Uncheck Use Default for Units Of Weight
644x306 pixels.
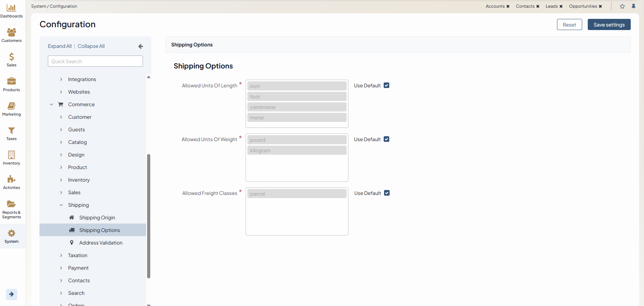click(386, 139)
